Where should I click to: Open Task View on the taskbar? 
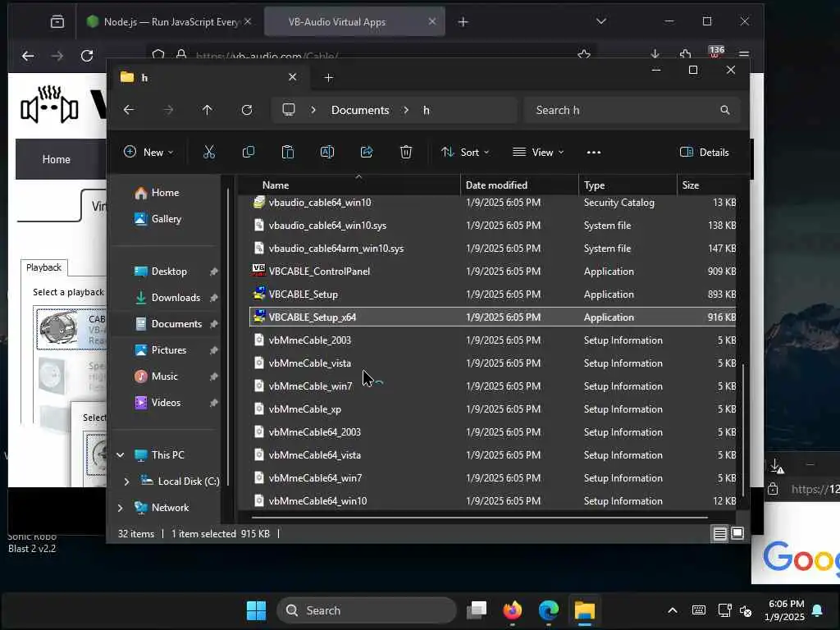[477, 610]
